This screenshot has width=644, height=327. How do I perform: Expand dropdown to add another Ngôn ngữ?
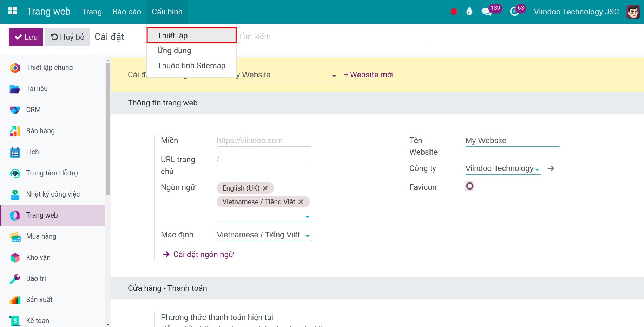[x=308, y=217]
